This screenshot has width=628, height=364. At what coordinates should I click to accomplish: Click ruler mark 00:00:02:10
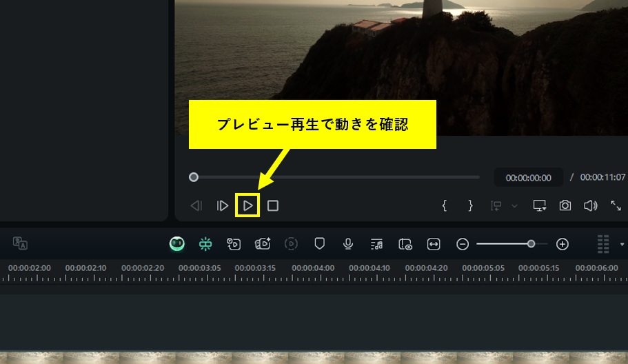point(85,268)
